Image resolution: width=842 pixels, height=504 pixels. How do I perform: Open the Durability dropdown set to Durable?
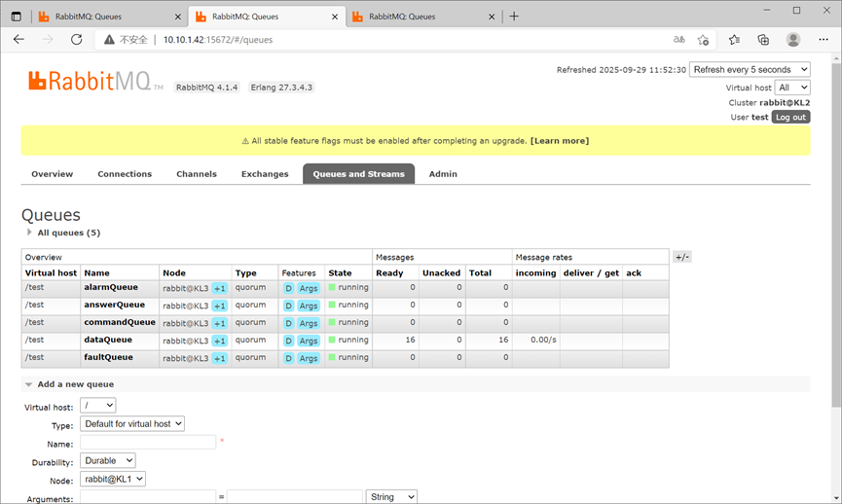coord(108,460)
